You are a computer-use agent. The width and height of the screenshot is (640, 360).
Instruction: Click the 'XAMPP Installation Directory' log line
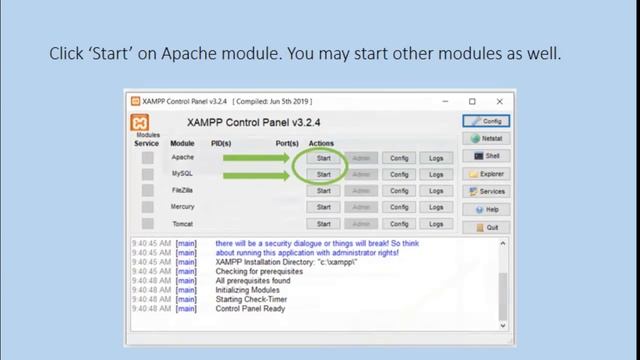(x=286, y=262)
